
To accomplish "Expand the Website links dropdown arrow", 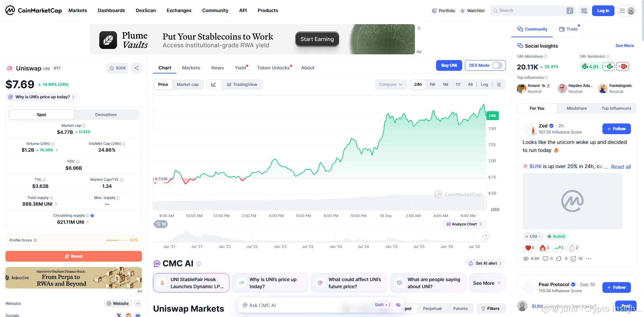I will point(138,304).
